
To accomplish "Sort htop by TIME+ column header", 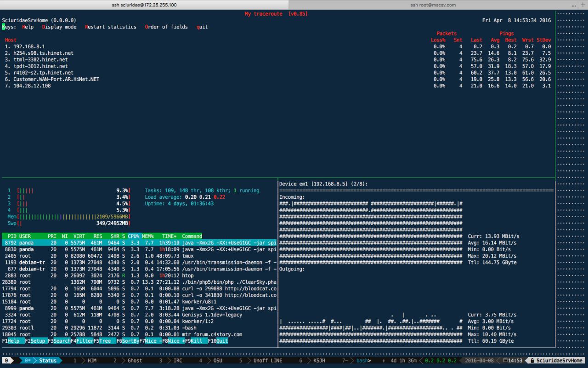I will point(169,236).
